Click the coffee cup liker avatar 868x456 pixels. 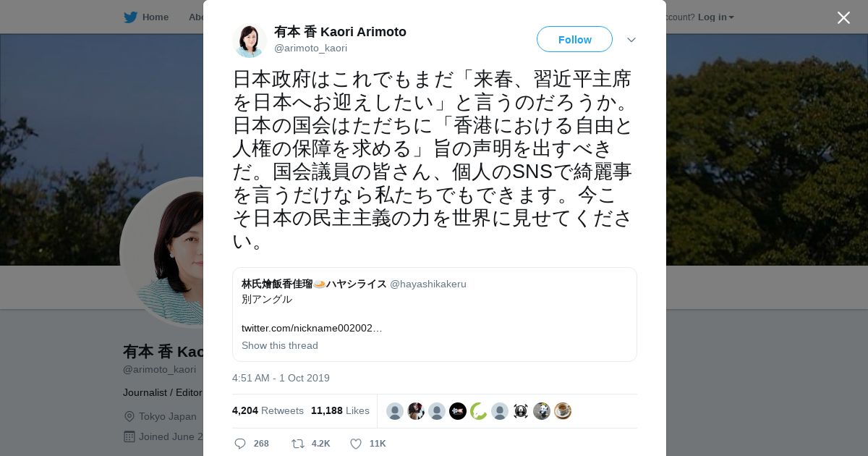click(563, 411)
